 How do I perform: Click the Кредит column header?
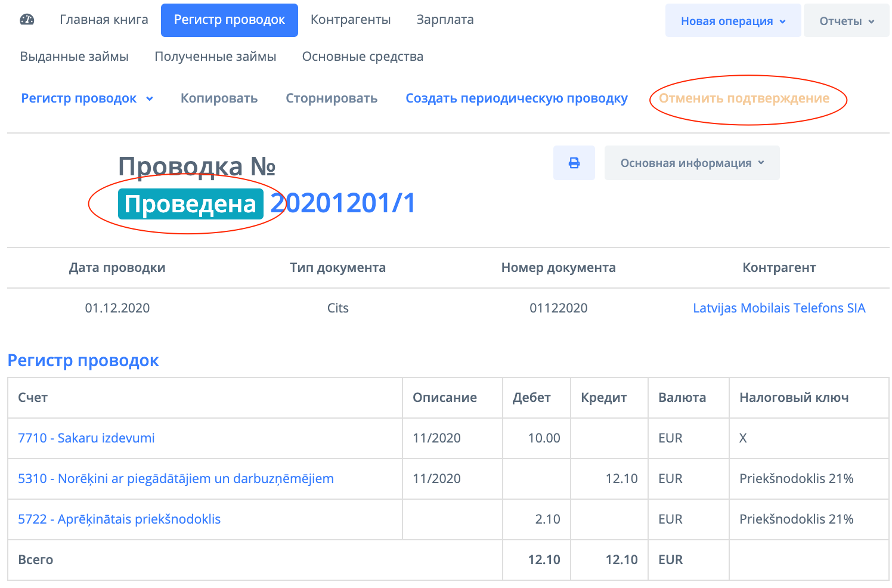pyautogui.click(x=604, y=398)
